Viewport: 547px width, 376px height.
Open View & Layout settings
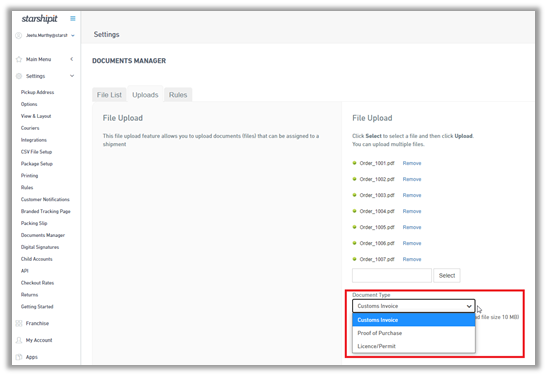(36, 116)
